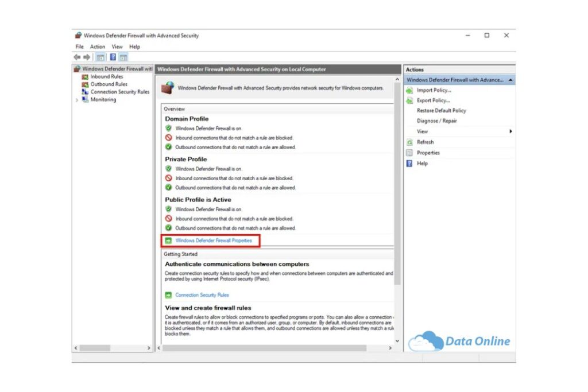Click Diagnose / Repair action
This screenshot has width=588, height=392.
tap(436, 121)
